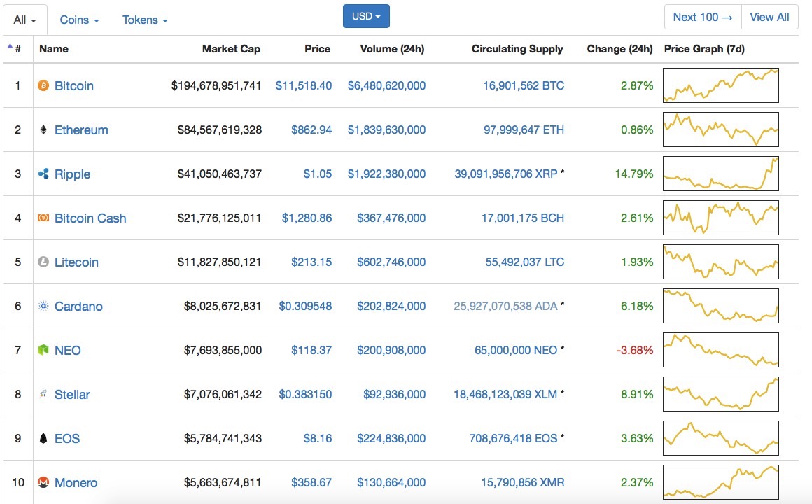Click the Ripple logo icon

[43, 174]
